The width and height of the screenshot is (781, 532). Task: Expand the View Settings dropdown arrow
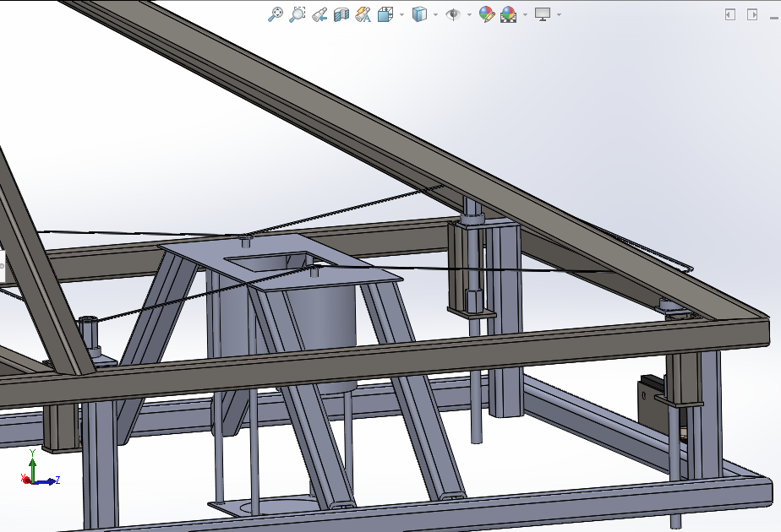tap(559, 15)
